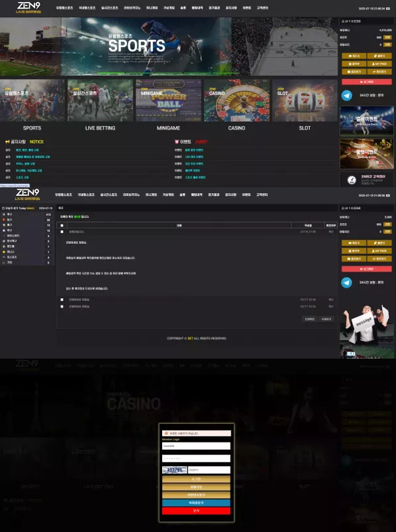The image size is (396, 532).
Task: Open the 고객센터 menu in the homepage navigation
Action: (x=262, y=8)
